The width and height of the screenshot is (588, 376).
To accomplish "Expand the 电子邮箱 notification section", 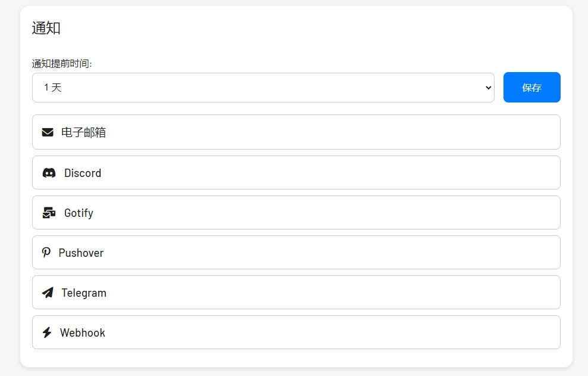I will (296, 132).
